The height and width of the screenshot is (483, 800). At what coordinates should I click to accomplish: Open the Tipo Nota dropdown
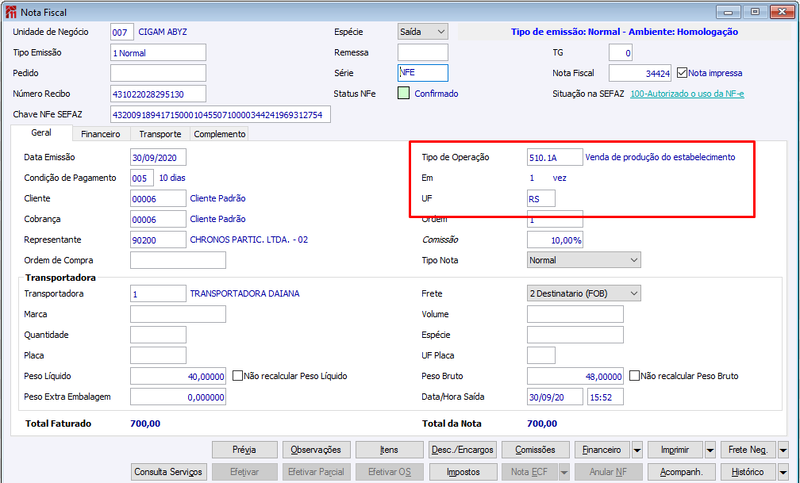coord(584,260)
